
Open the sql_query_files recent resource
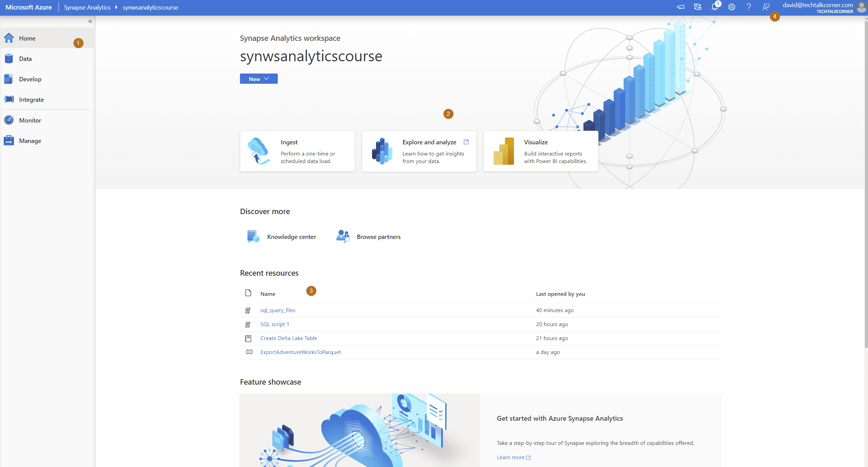(278, 310)
